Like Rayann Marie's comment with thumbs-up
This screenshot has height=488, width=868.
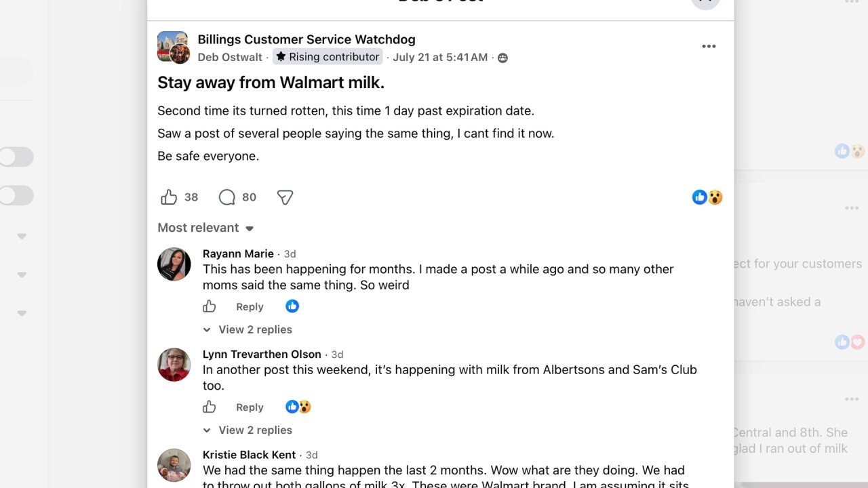pyautogui.click(x=210, y=306)
